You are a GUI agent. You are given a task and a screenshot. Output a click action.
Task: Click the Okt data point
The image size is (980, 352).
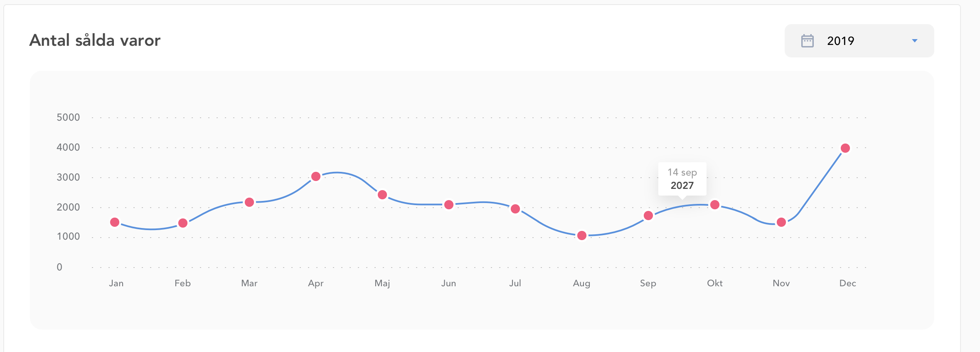(715, 205)
